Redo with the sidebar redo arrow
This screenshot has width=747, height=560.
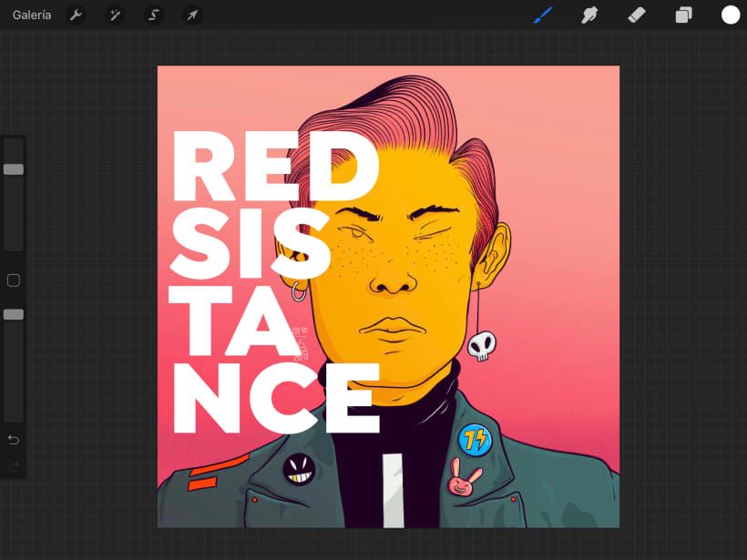tap(14, 466)
